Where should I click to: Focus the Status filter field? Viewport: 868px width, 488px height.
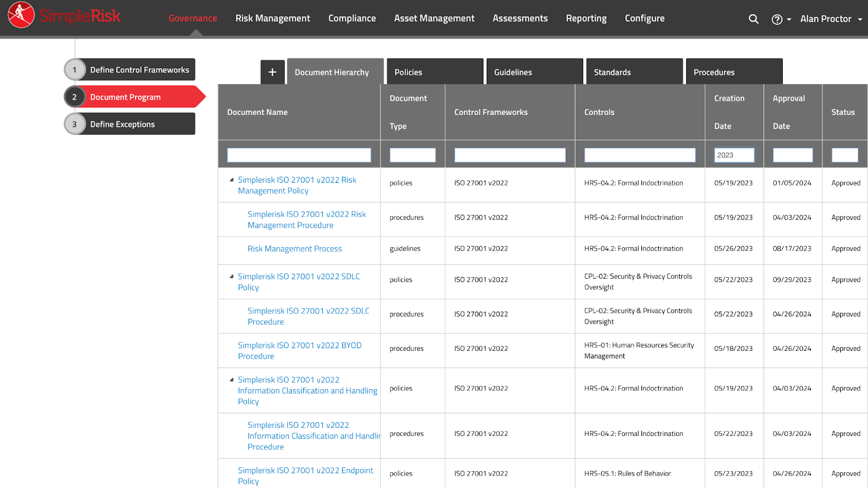845,155
